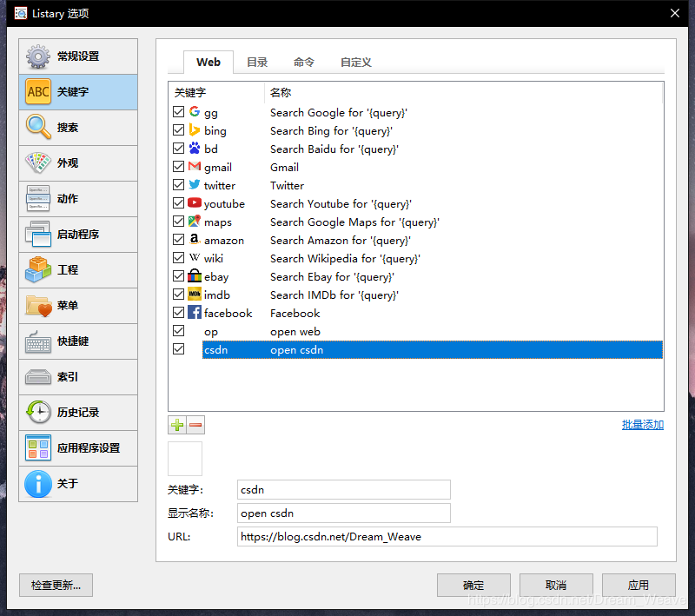Select the 快捷键 hotkey settings icon
695x616 pixels.
[77, 341]
